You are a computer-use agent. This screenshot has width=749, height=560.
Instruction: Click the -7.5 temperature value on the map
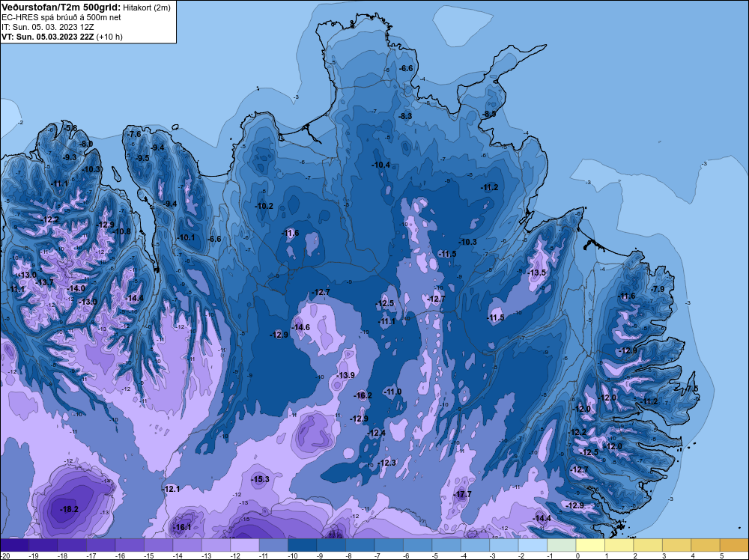[x=691, y=389]
